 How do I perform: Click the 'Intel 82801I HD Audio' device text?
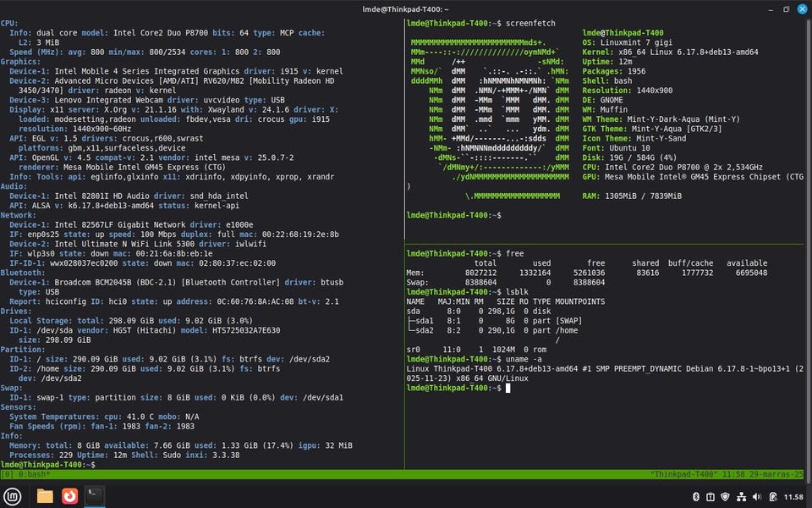tap(102, 196)
